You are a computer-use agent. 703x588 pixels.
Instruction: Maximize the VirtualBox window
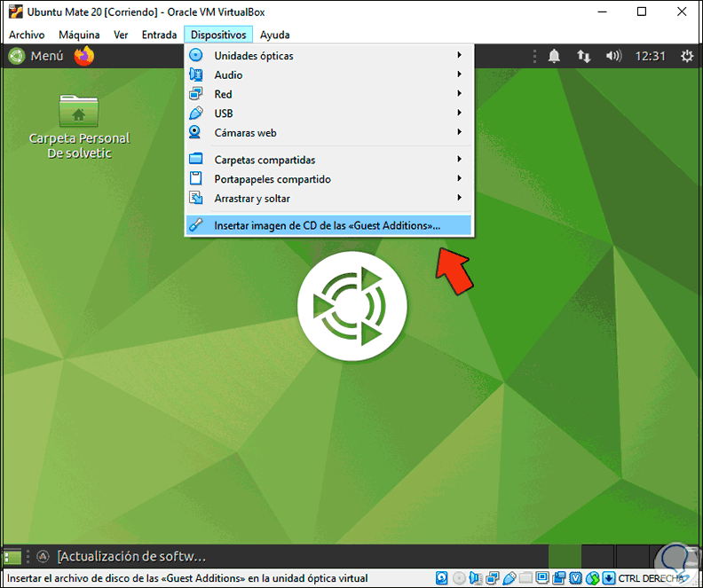642,12
